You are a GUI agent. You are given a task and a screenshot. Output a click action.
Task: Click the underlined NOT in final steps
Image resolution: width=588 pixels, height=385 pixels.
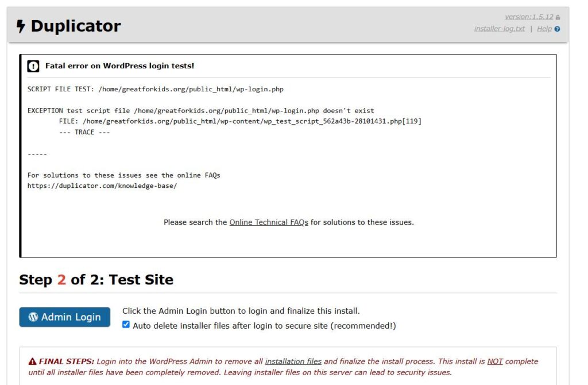495,361
